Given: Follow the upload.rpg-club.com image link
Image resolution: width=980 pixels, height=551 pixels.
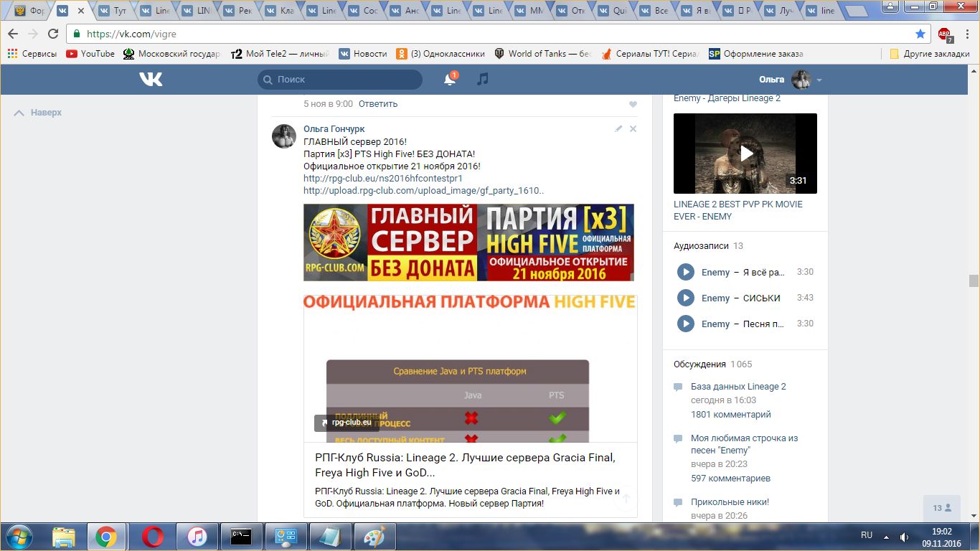Looking at the screenshot, I should click(424, 190).
